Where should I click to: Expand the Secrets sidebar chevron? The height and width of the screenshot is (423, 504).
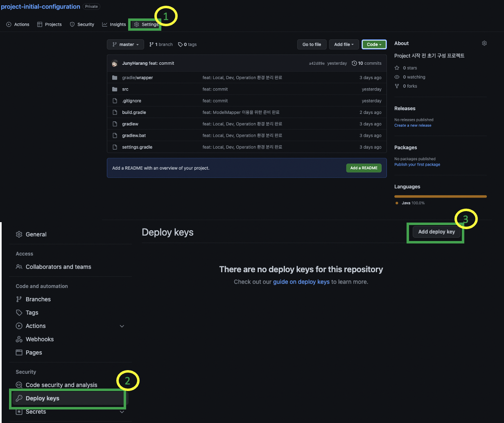122,412
